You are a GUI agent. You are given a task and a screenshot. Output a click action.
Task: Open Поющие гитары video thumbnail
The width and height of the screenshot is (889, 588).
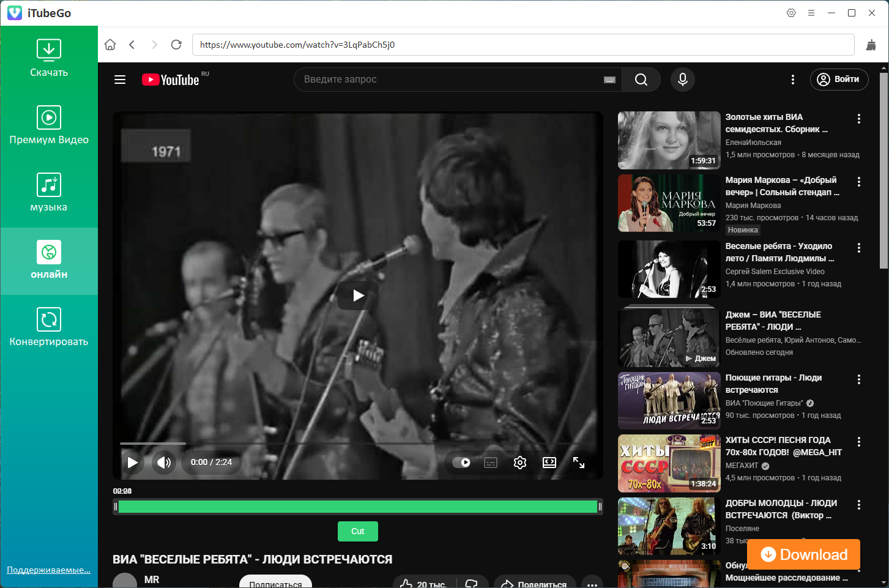669,401
